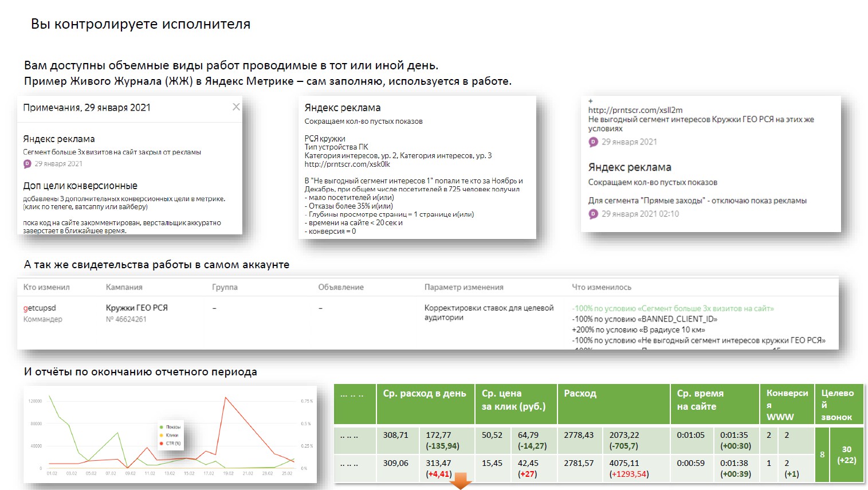Click the Объявление column header
This screenshot has width=868, height=490.
click(341, 287)
